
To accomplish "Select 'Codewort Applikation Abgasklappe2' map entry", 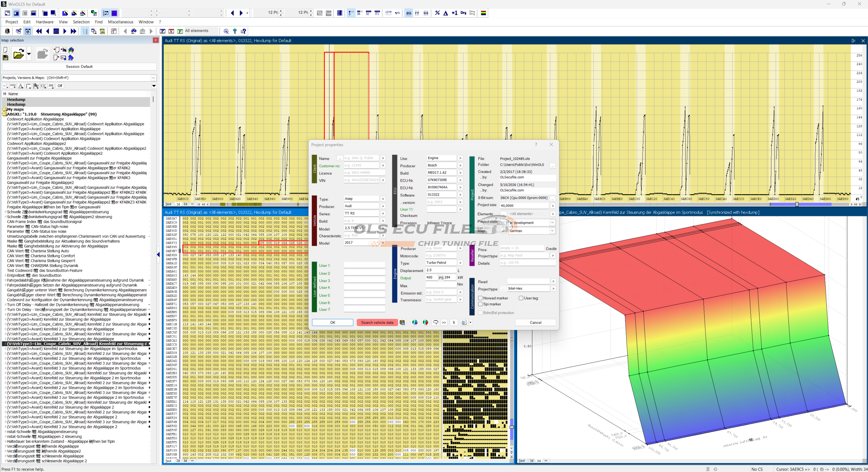I will pyautogui.click(x=37, y=143).
